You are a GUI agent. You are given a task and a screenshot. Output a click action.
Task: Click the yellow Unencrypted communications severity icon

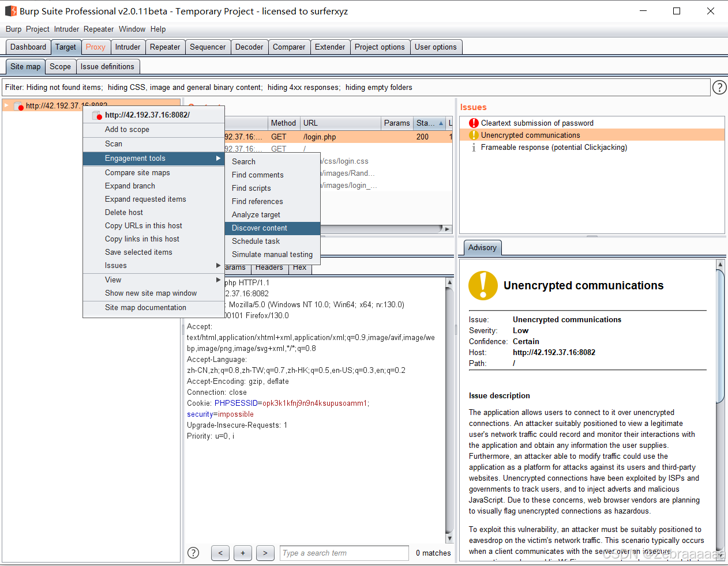coord(474,135)
